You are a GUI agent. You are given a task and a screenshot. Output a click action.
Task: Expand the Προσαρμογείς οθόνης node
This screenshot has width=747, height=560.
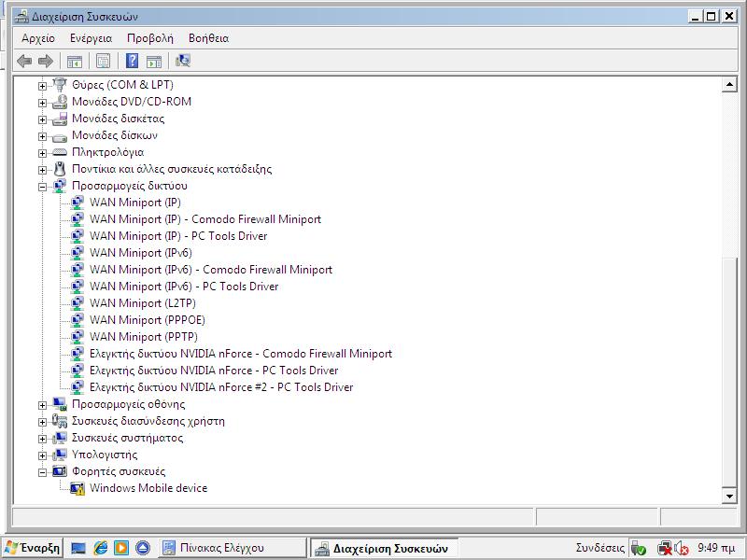pos(42,405)
